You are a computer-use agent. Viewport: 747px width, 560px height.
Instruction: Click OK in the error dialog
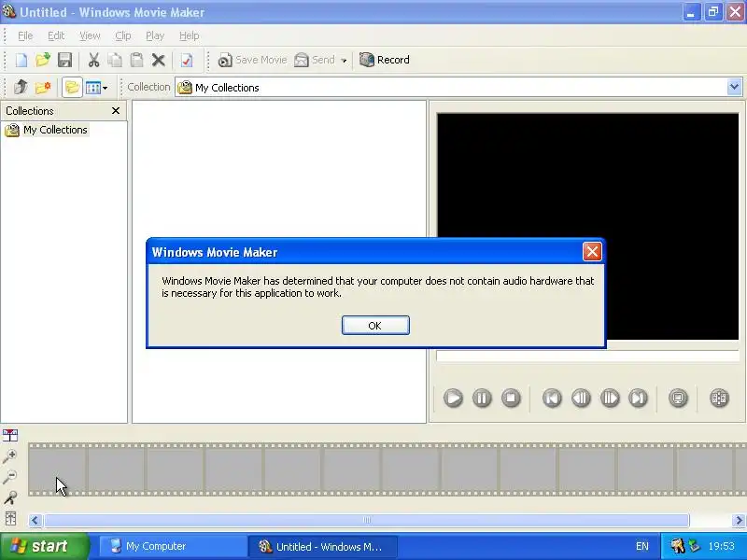(375, 325)
